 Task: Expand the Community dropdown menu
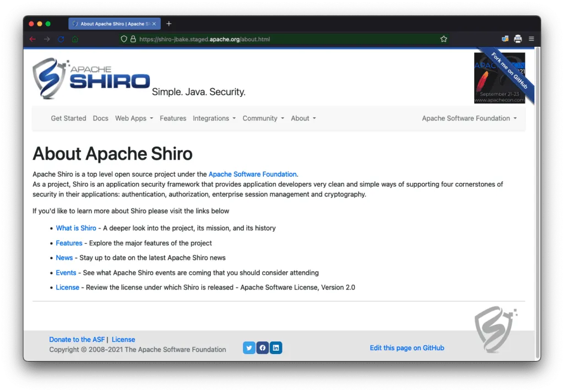click(x=263, y=118)
